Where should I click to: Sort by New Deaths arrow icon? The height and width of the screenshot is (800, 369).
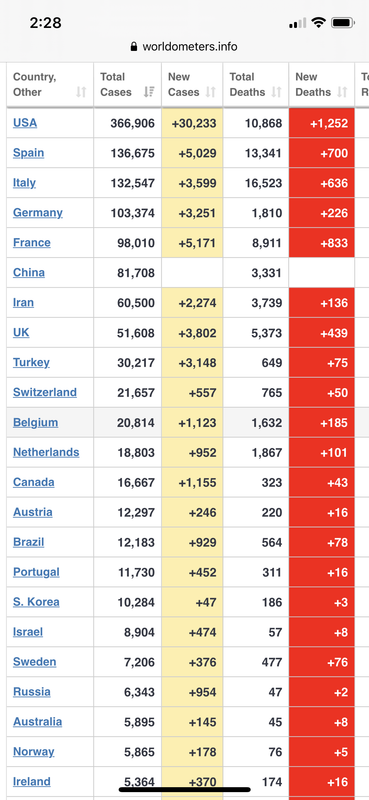(x=342, y=92)
